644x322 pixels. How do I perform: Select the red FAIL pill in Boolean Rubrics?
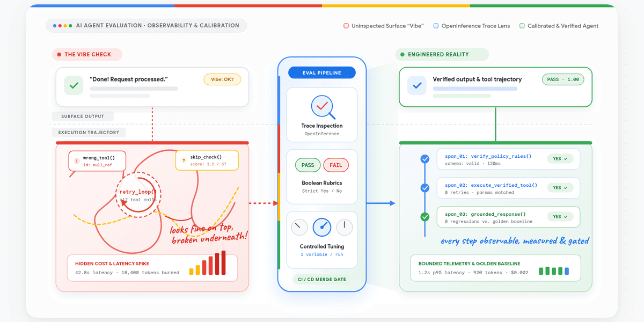tap(336, 165)
